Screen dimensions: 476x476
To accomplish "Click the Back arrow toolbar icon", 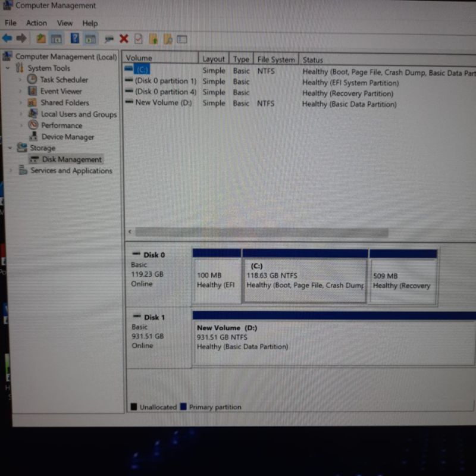I will [7, 39].
